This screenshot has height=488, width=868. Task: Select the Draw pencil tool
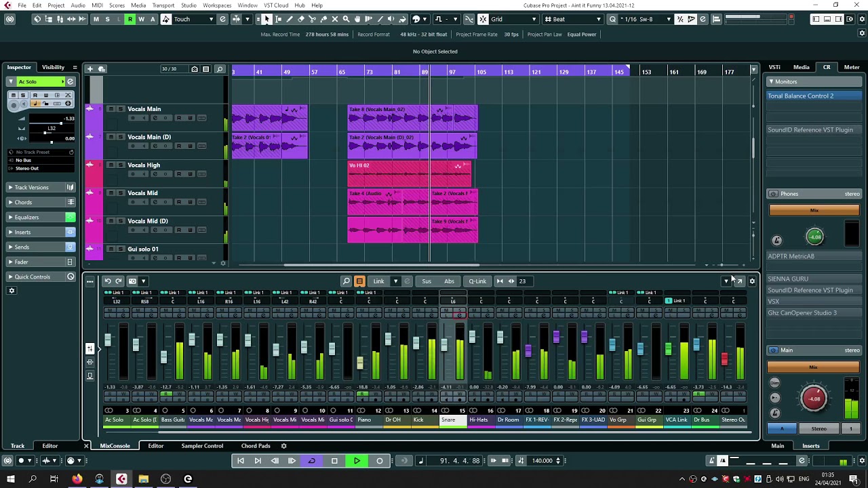click(290, 19)
